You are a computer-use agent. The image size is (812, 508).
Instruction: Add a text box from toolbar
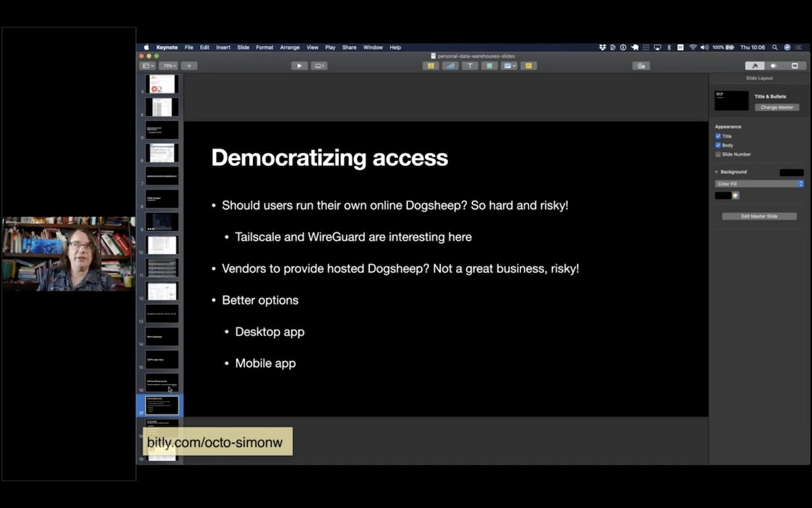470,66
